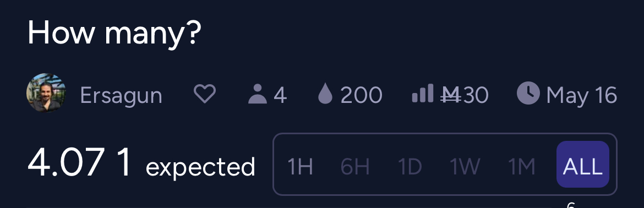The image size is (644, 208).
Task: Click the traders count number 4
Action: click(x=280, y=95)
